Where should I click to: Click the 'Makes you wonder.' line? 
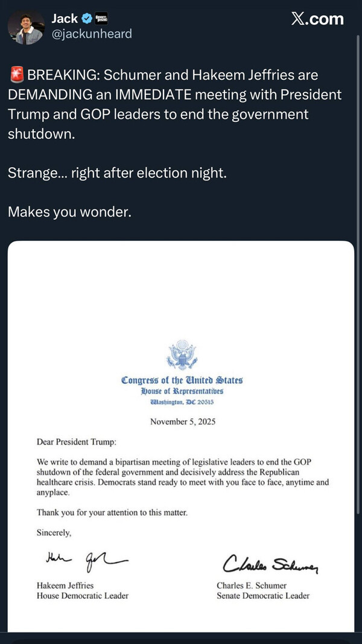tap(69, 212)
